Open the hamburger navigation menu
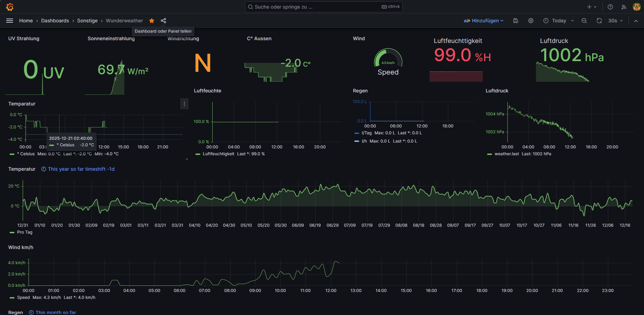 click(10, 21)
